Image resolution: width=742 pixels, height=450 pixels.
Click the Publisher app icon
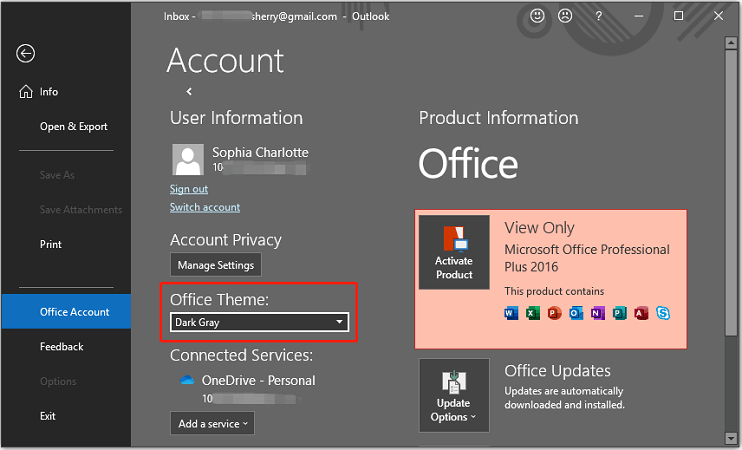[x=619, y=313]
